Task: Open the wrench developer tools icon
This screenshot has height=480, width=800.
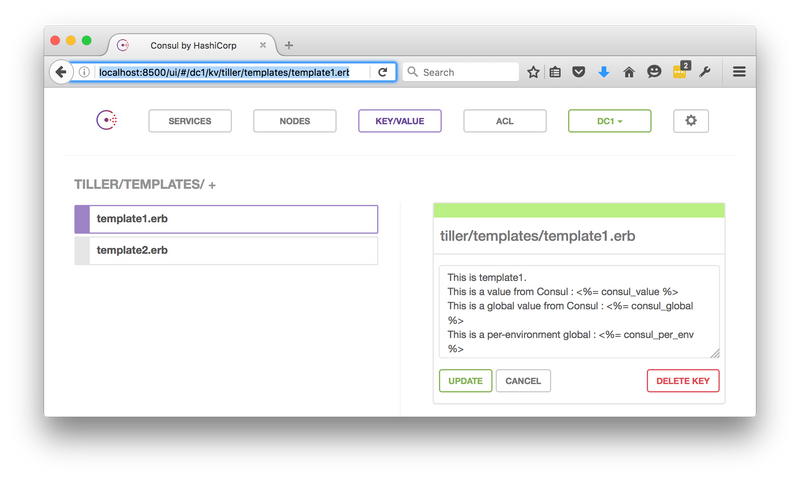Action: click(x=705, y=72)
